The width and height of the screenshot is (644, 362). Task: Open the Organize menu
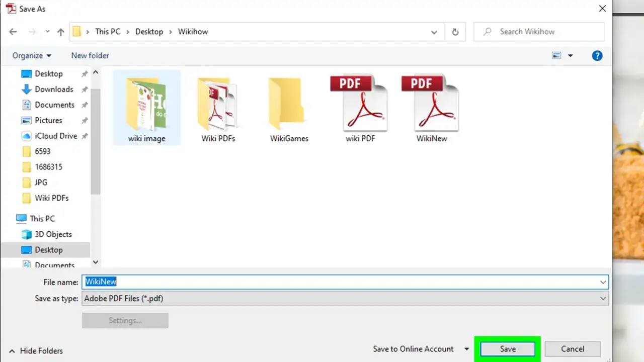pyautogui.click(x=32, y=56)
